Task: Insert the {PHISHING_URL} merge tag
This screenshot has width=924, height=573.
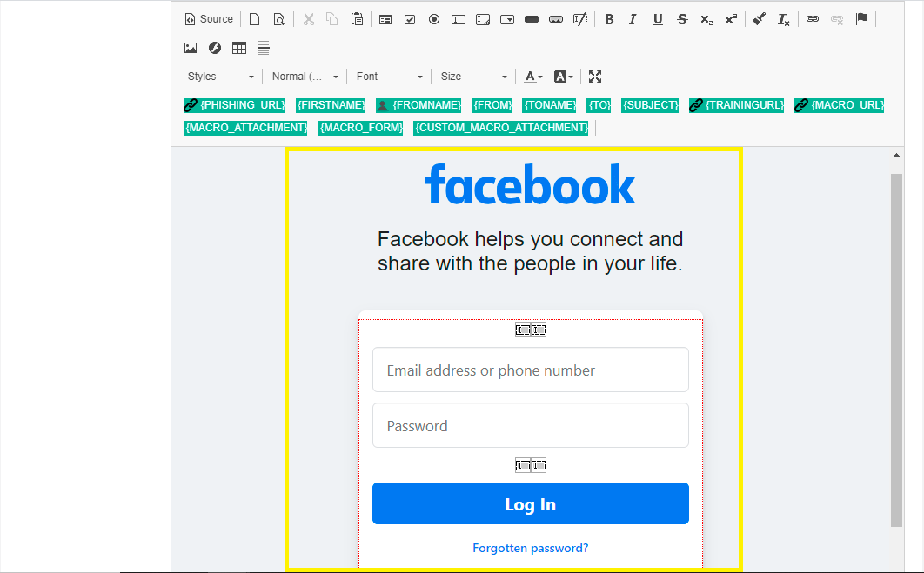Action: point(235,105)
